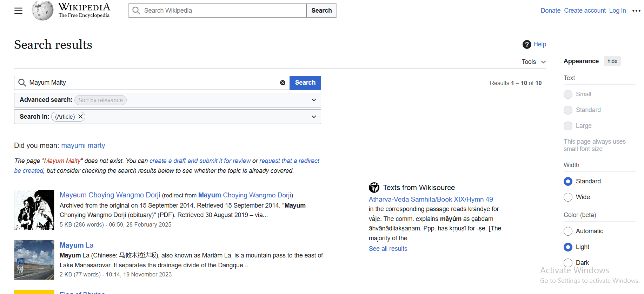Select Automatic color option
The image size is (644, 294).
click(x=568, y=231)
